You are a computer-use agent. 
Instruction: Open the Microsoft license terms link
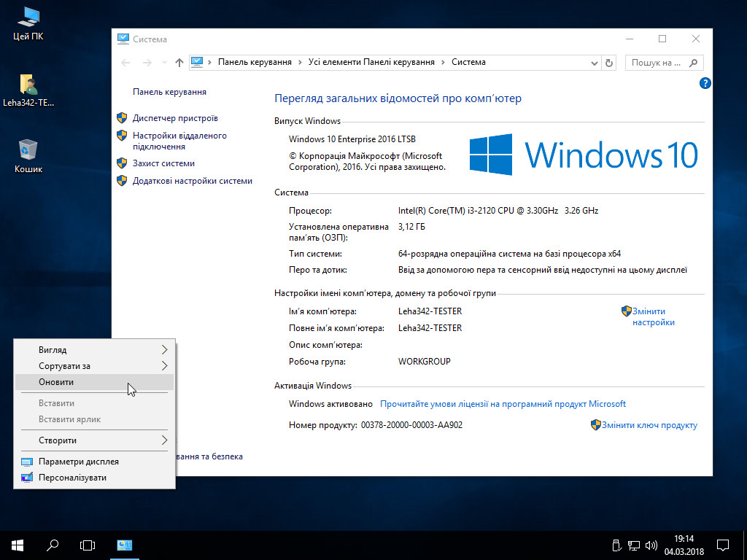point(503,404)
